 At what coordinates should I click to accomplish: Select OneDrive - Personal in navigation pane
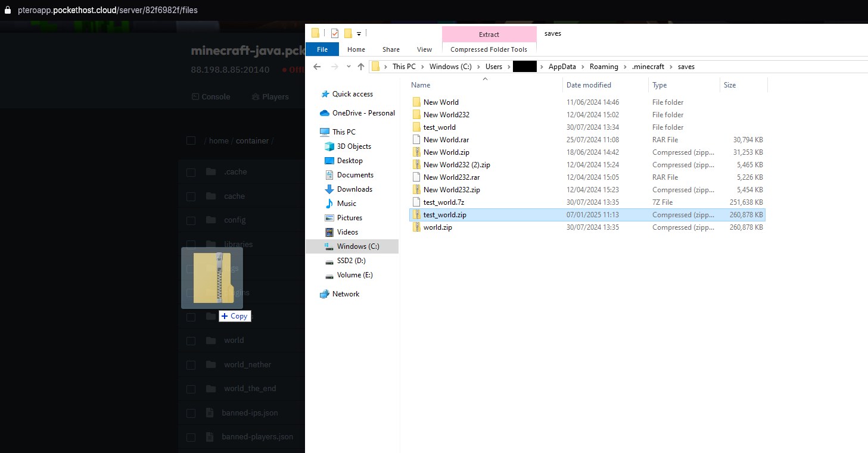click(363, 113)
